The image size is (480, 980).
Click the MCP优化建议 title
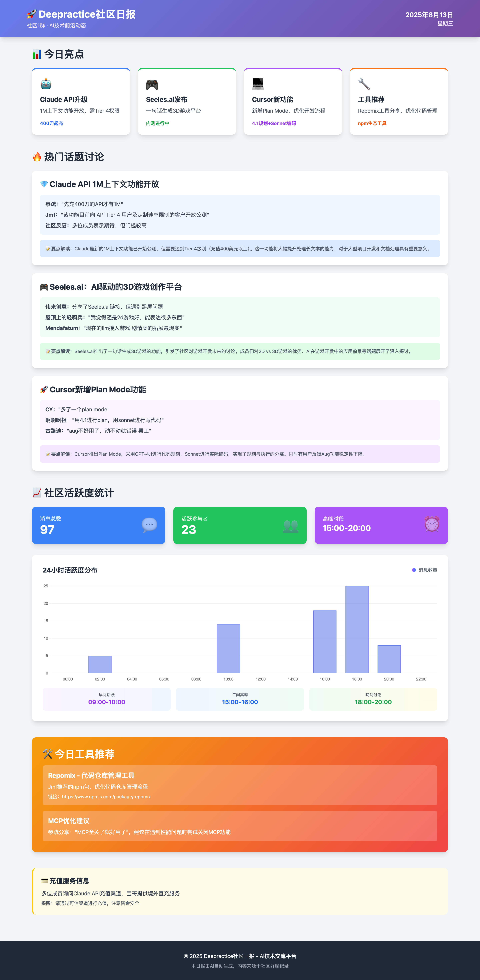point(68,821)
